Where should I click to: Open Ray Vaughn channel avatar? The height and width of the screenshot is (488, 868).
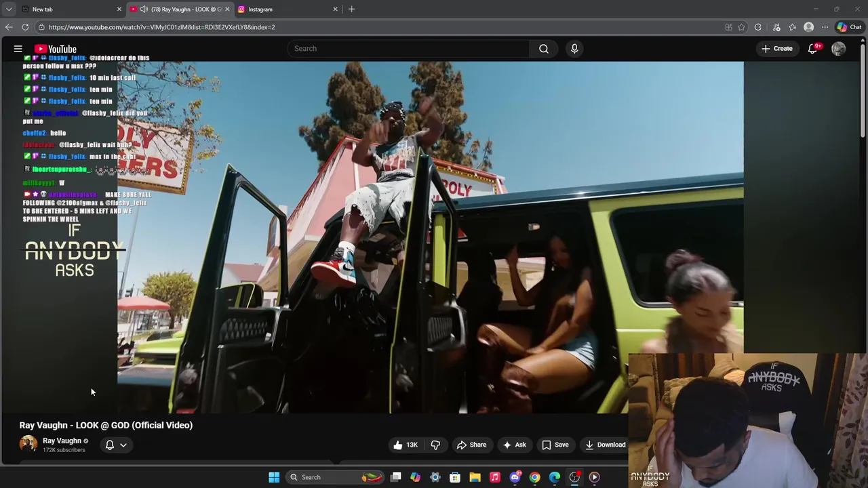click(28, 445)
